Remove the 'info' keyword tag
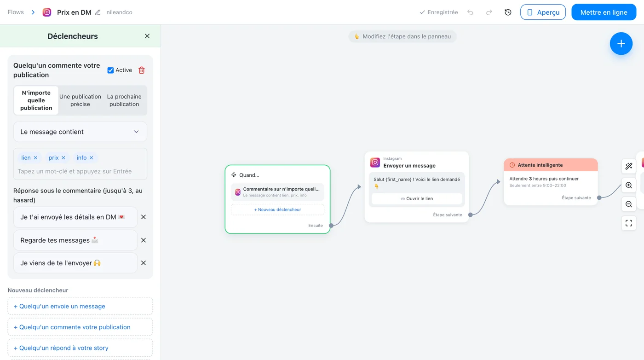Image resolution: width=644 pixels, height=360 pixels. [92, 157]
